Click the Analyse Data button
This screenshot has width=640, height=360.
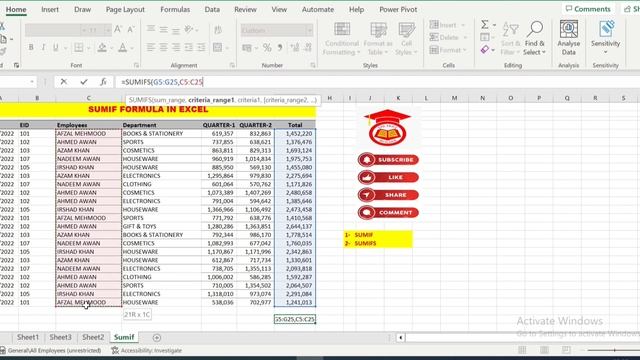[x=569, y=38]
